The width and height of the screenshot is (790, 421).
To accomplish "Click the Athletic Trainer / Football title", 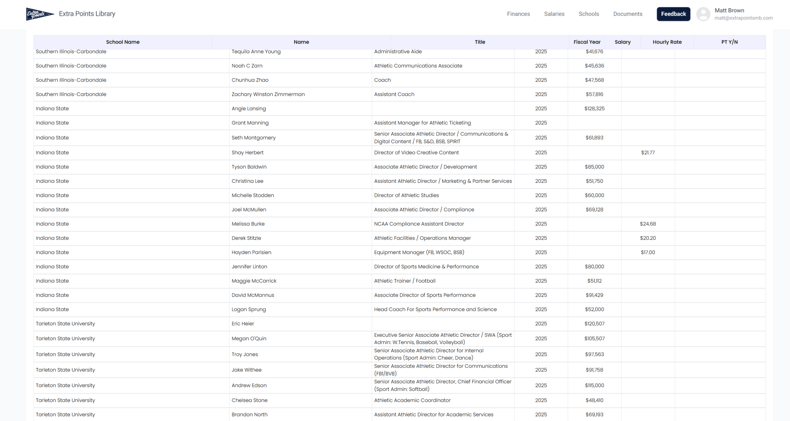I will click(x=405, y=281).
